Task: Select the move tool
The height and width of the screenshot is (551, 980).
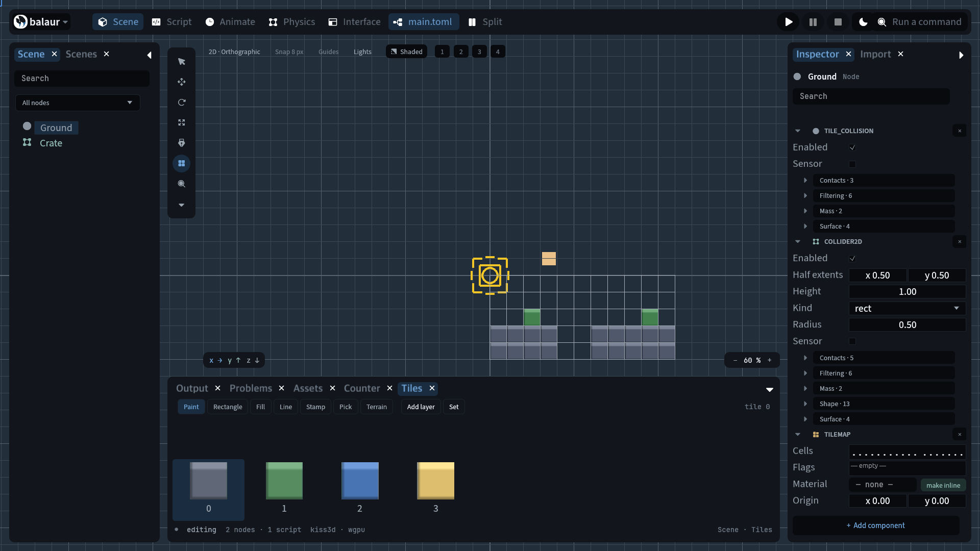Action: [x=181, y=82]
